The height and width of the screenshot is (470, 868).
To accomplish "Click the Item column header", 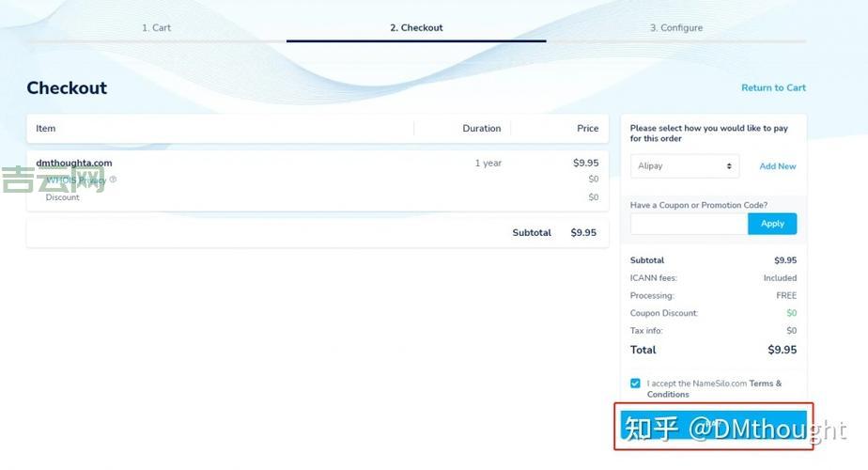I will click(46, 129).
